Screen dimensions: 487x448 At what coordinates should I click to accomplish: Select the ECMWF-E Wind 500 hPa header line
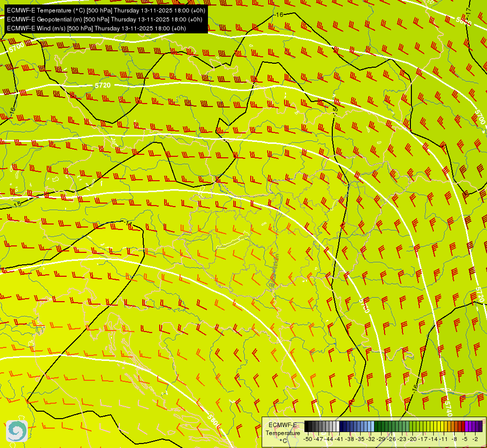point(97,28)
